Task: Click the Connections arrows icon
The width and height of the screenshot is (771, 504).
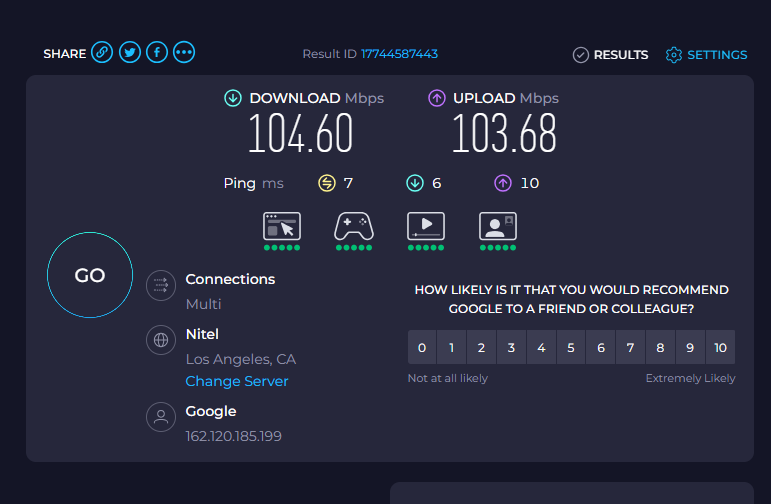Action: pyautogui.click(x=161, y=285)
